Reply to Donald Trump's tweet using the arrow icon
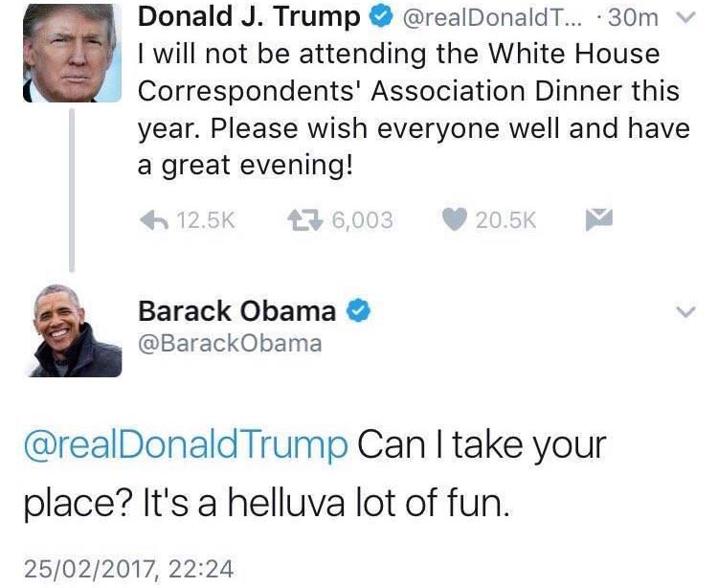The width and height of the screenshot is (718, 588). point(155,220)
